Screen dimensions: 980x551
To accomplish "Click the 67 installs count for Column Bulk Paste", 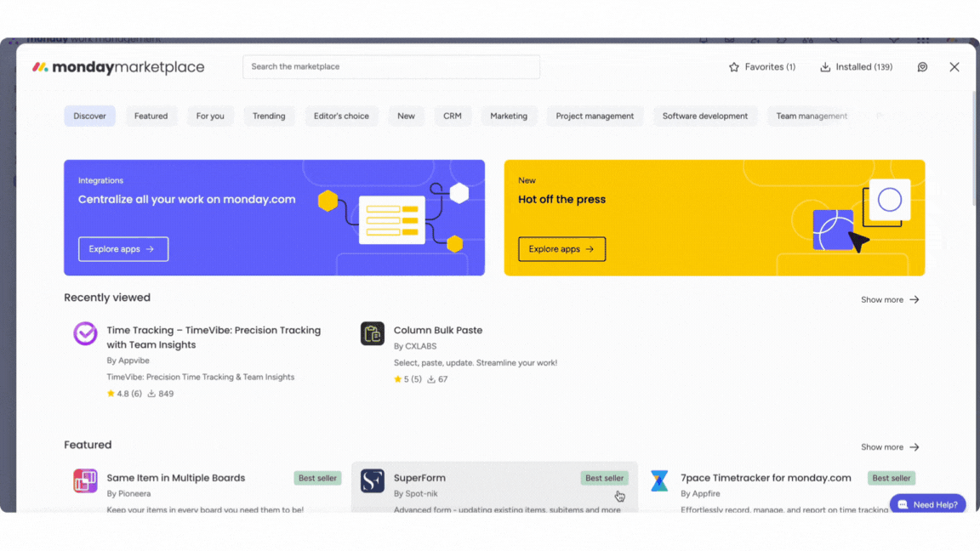I will coord(437,379).
